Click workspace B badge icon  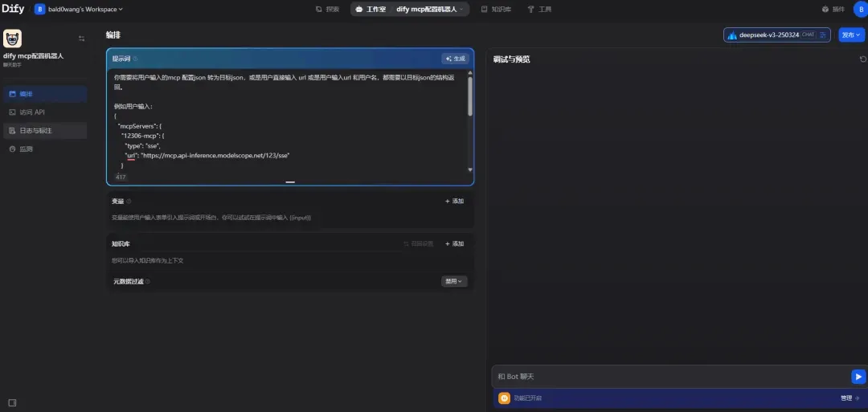(40, 10)
